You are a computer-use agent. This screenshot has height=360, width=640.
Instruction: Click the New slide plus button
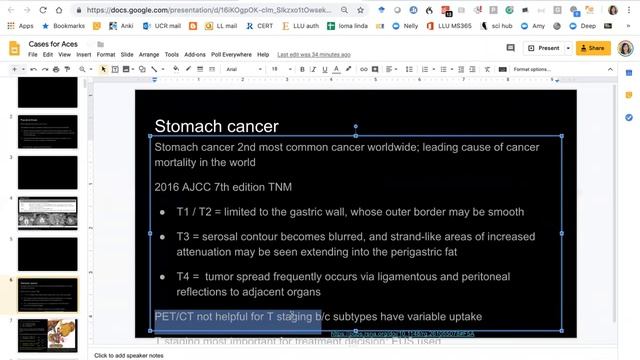[15, 69]
